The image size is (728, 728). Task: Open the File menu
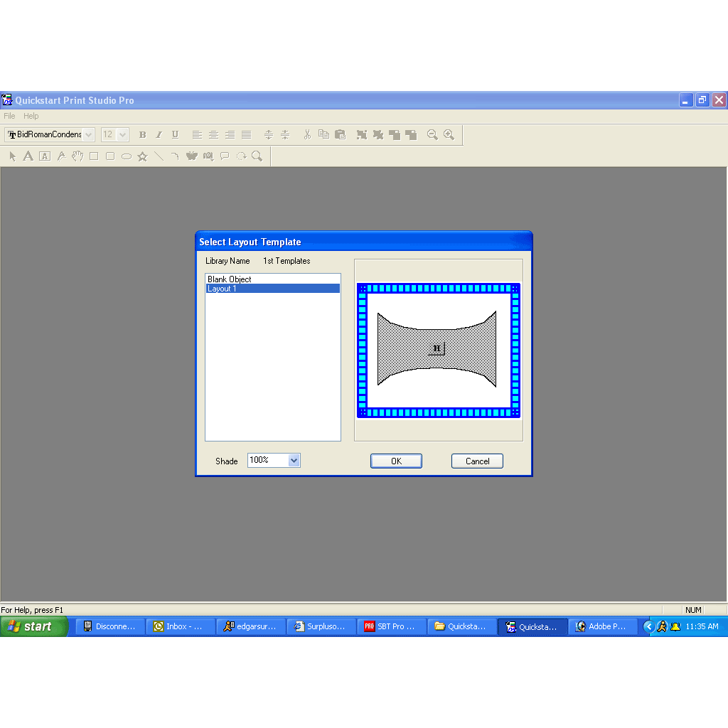[9, 116]
